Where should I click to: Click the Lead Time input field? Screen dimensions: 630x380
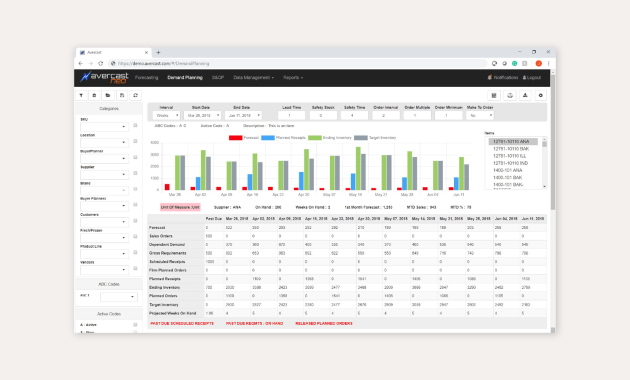tap(291, 115)
